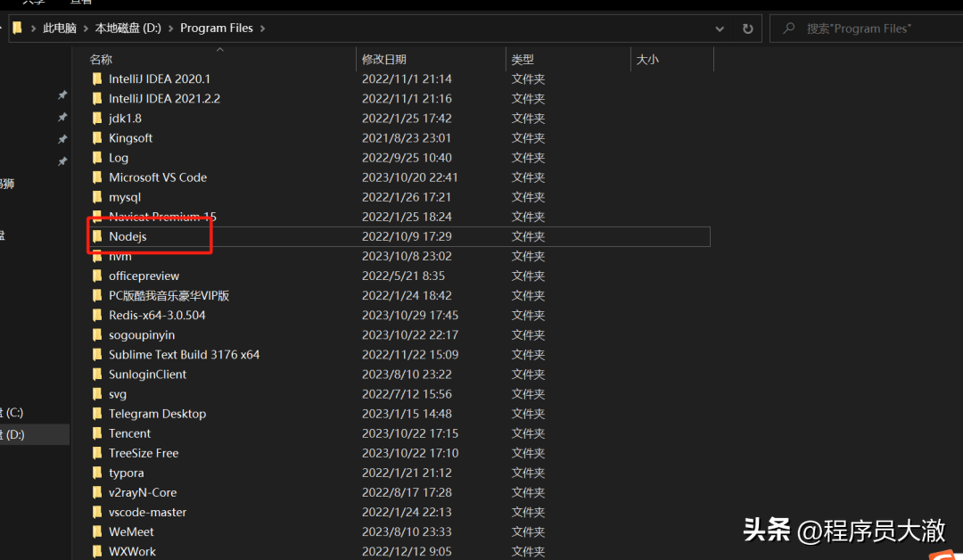
Task: Click the folder icon beside sogoupinyin
Action: pyautogui.click(x=97, y=334)
